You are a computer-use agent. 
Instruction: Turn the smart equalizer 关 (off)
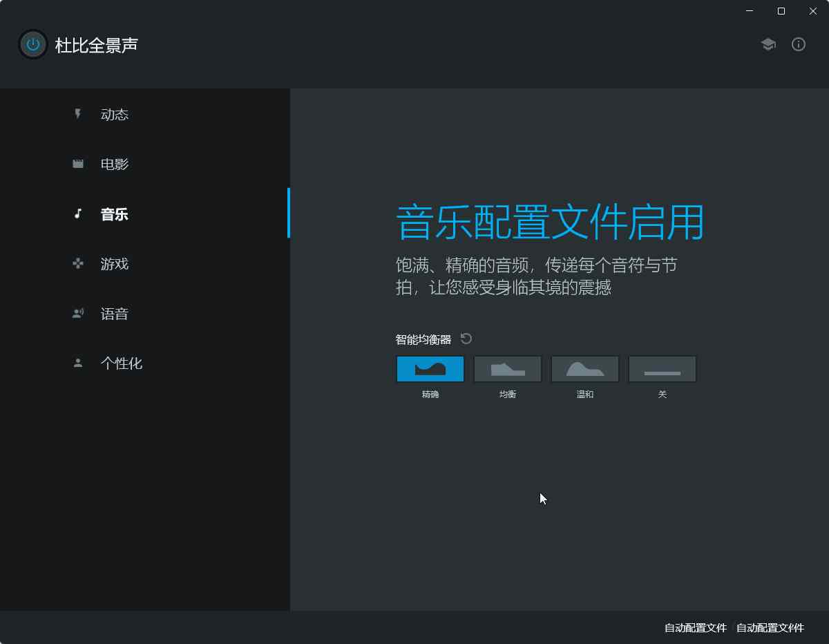(662, 369)
